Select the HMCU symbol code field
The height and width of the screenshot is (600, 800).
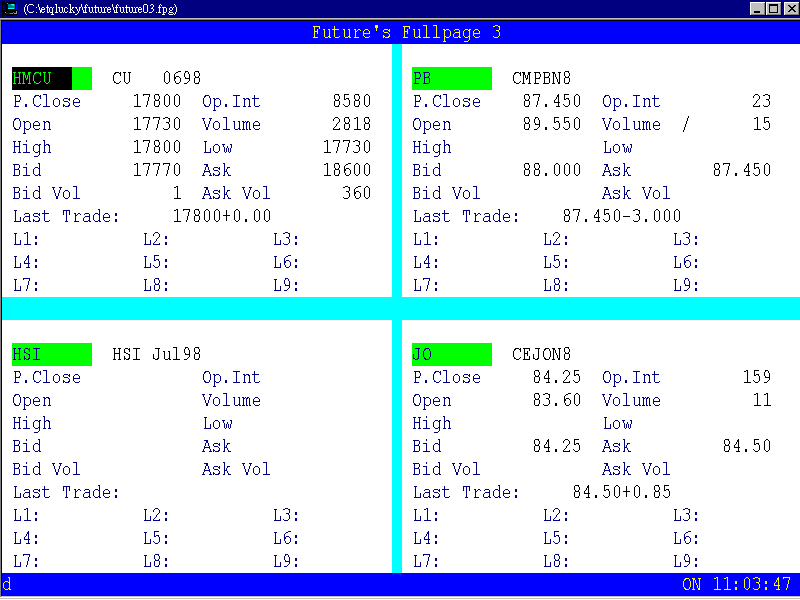[51, 78]
